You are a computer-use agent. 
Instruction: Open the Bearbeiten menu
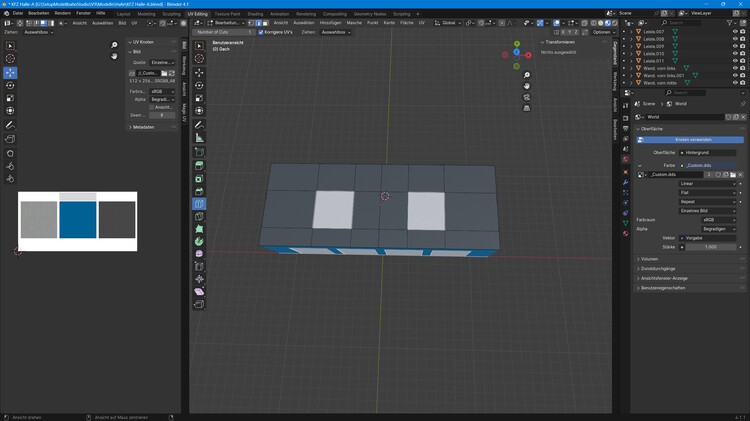pyautogui.click(x=38, y=13)
